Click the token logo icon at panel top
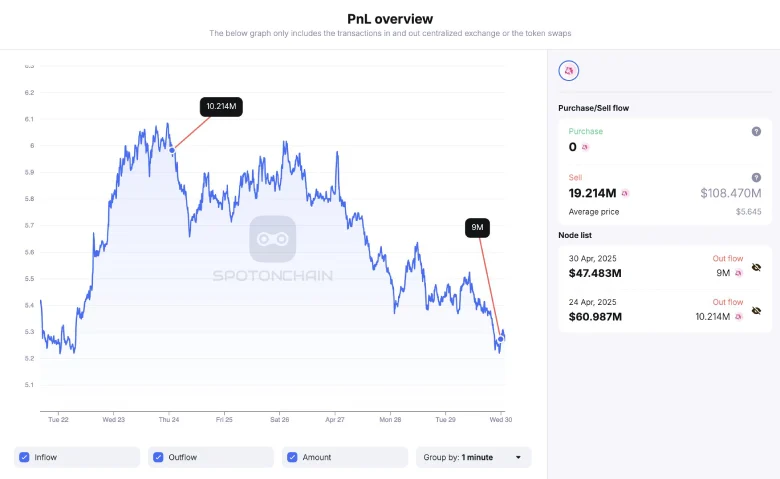The image size is (780, 479). 569,71
